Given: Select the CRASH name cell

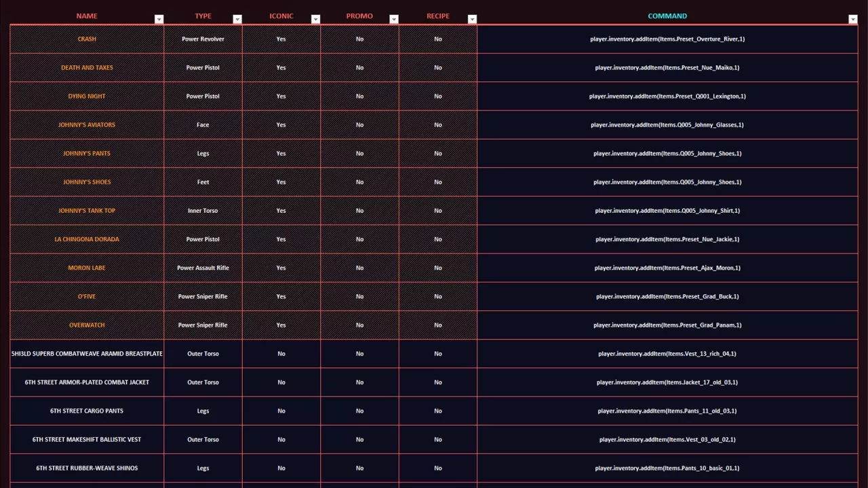Looking at the screenshot, I should tap(87, 39).
